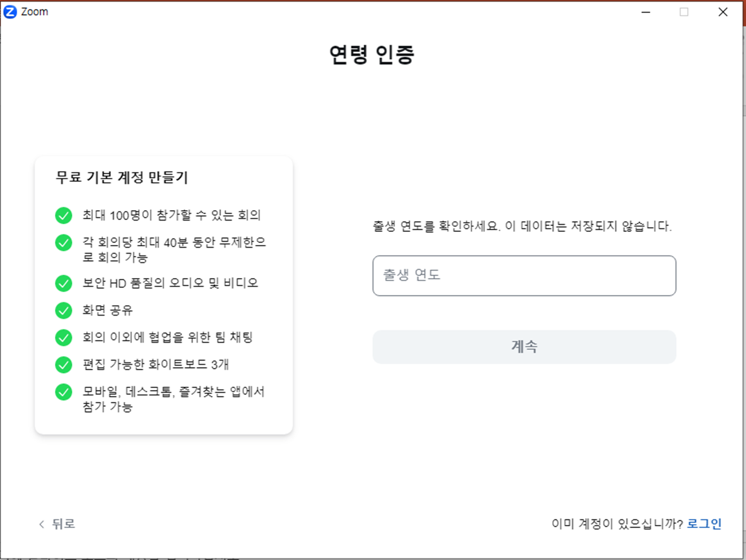The image size is (746, 560).
Task: Click the 이미 계정이 있으십니까? text
Action: pyautogui.click(x=617, y=524)
